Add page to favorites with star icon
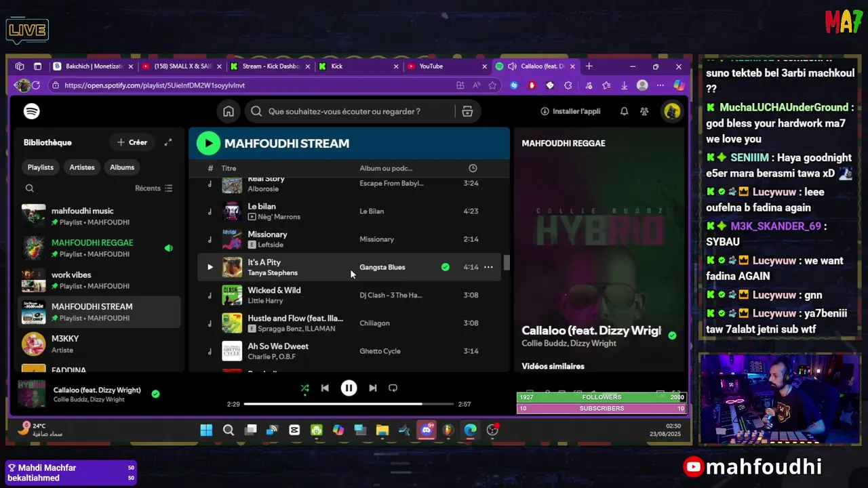Image resolution: width=868 pixels, height=488 pixels. 493,85
